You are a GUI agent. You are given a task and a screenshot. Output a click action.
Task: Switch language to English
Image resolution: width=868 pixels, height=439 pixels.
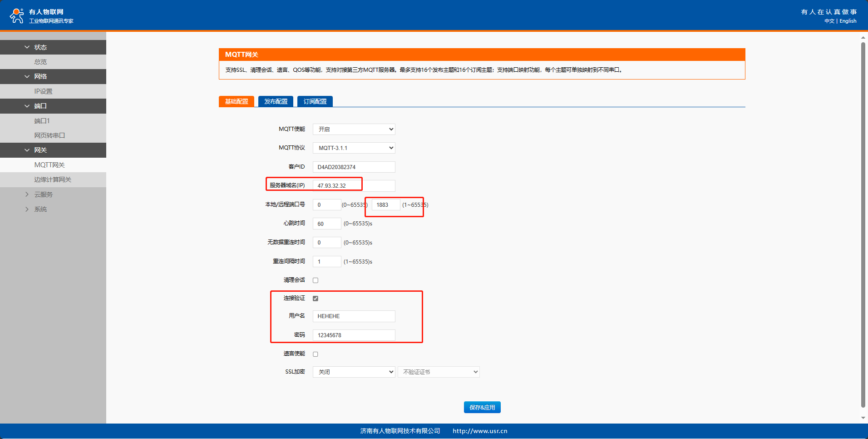click(x=848, y=21)
